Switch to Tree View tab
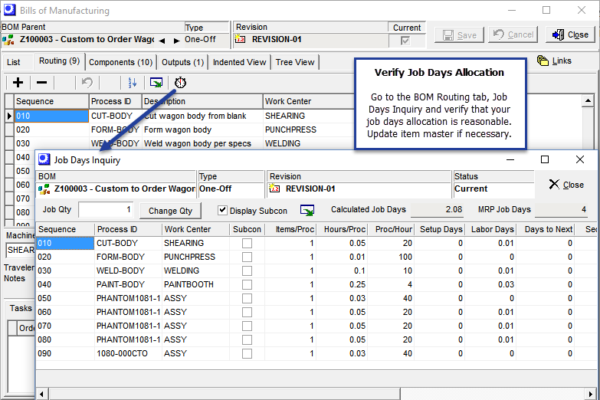600x400 pixels. [x=295, y=62]
